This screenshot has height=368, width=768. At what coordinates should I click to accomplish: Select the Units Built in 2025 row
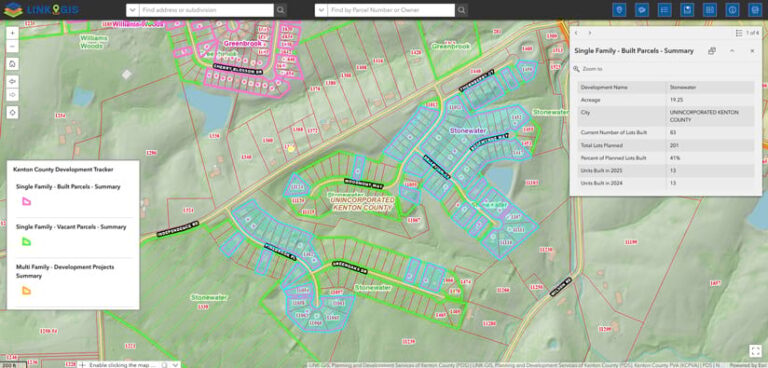click(x=666, y=171)
